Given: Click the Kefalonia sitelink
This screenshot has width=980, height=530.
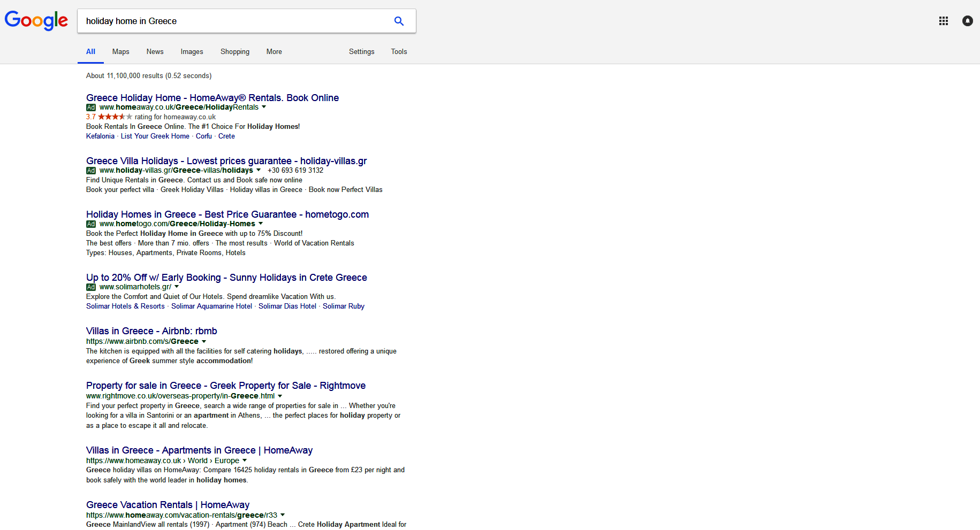Looking at the screenshot, I should click(x=100, y=136).
